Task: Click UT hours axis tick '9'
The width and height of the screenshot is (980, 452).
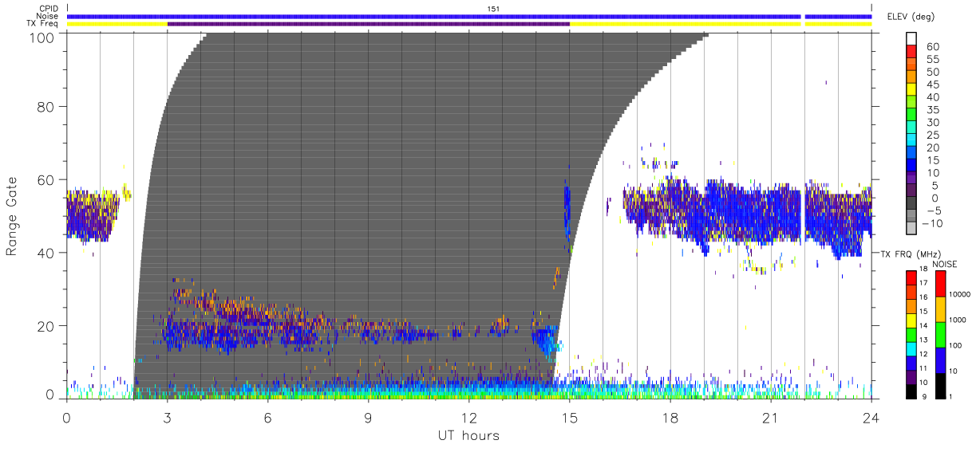Action: point(368,417)
